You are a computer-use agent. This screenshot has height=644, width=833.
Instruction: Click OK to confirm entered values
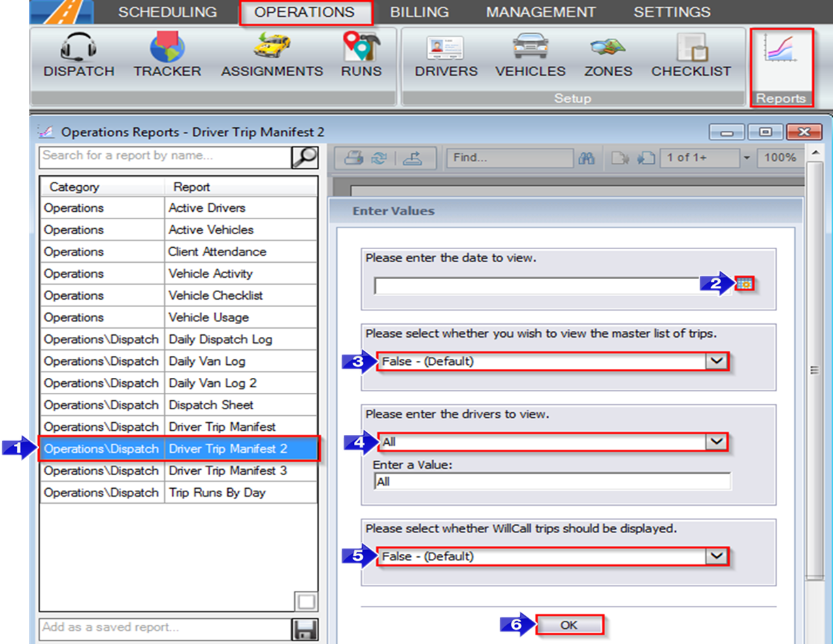point(569,626)
